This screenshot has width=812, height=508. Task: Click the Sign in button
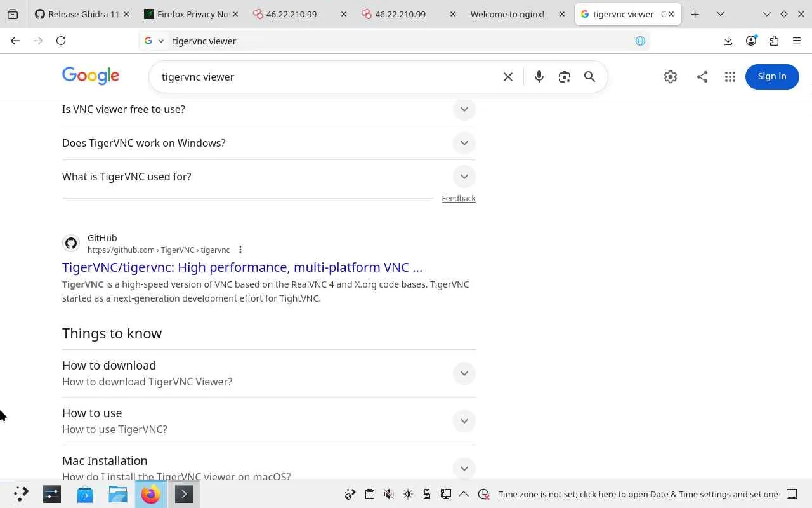771,77
